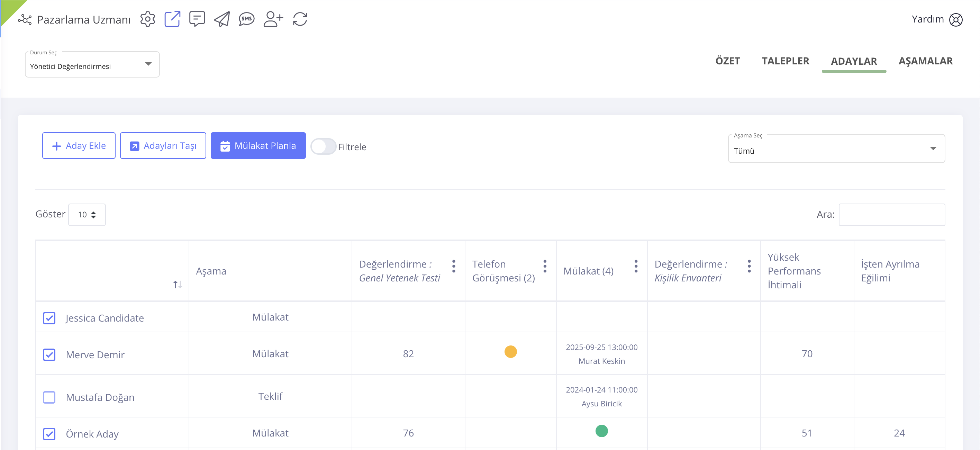Open three-dot menu for Mülakat column
Viewport: 980px width, 450px height.
tap(636, 266)
